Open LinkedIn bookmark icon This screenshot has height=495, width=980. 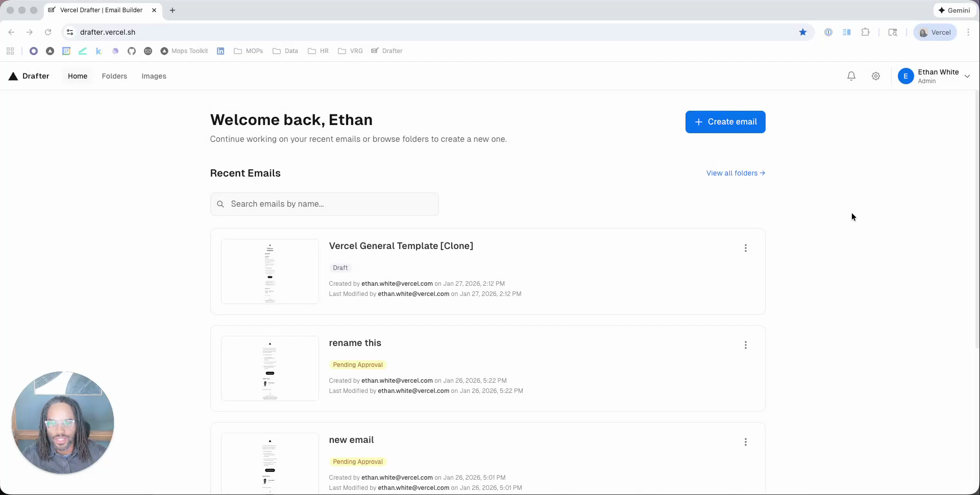(x=220, y=51)
